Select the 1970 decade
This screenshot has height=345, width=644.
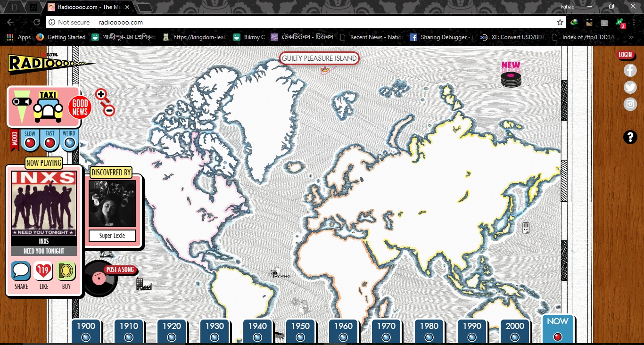click(386, 331)
